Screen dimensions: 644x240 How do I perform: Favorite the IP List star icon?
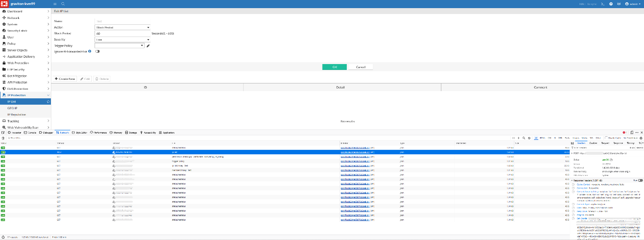[48, 102]
